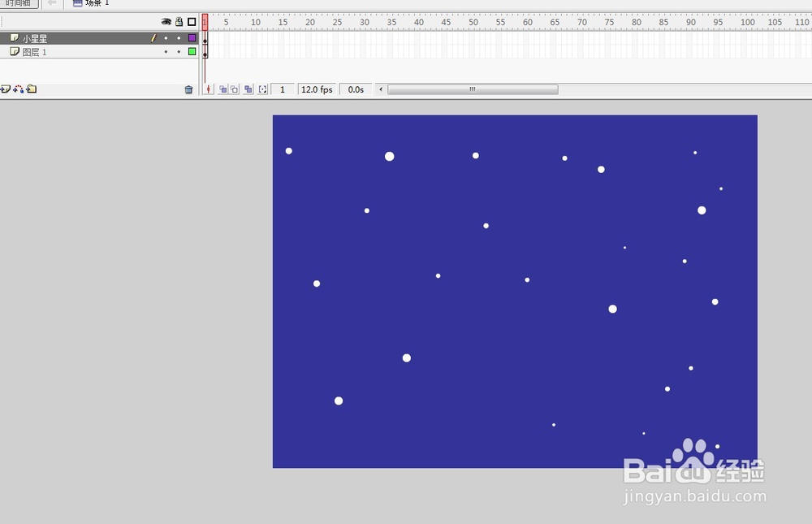Click the Insert Layer Folder icon
812x524 pixels.
(32, 89)
